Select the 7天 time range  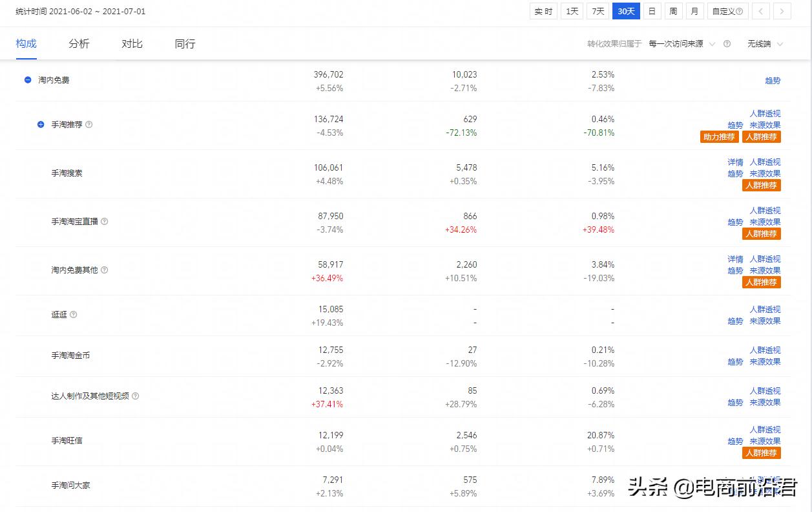598,11
